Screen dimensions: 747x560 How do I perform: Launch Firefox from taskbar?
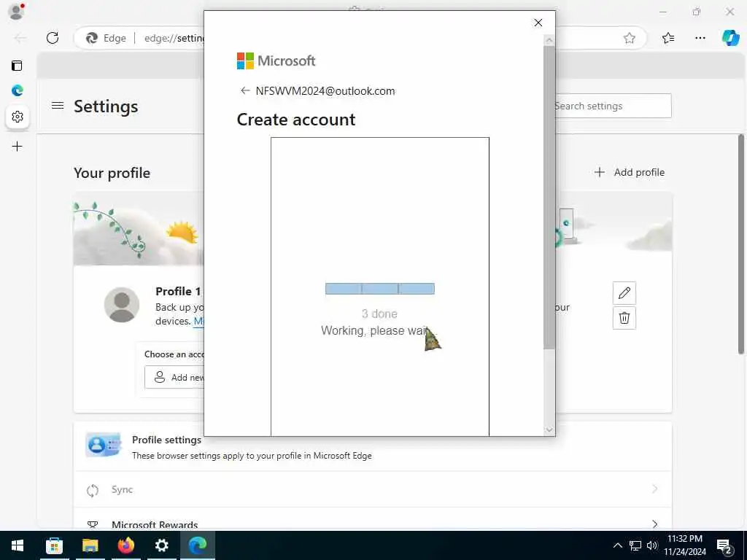[x=125, y=545]
